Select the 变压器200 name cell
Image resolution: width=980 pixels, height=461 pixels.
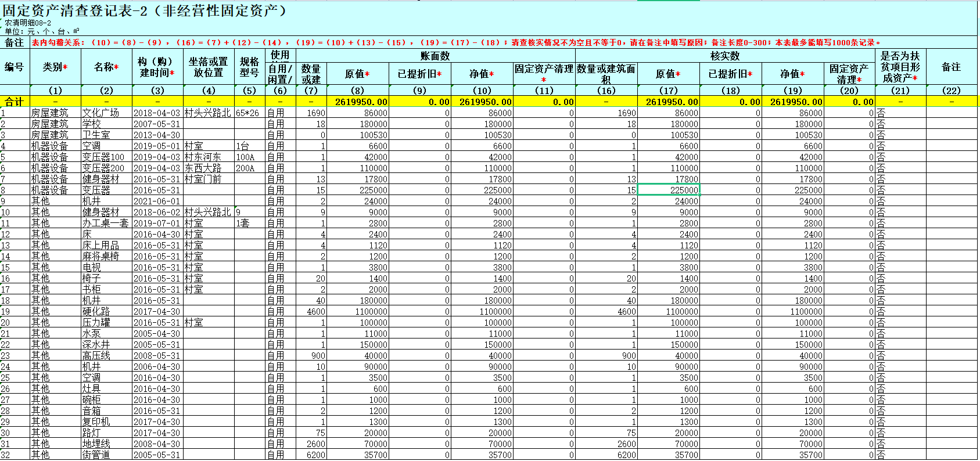[x=106, y=168]
